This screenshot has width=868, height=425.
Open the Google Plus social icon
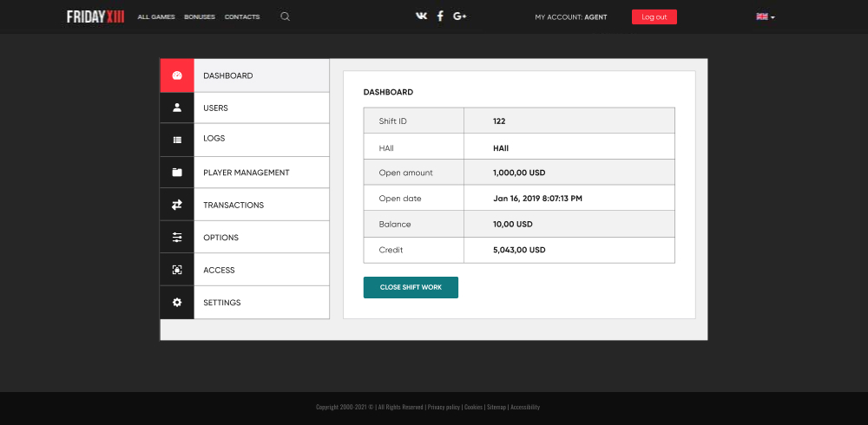pyautogui.click(x=460, y=16)
